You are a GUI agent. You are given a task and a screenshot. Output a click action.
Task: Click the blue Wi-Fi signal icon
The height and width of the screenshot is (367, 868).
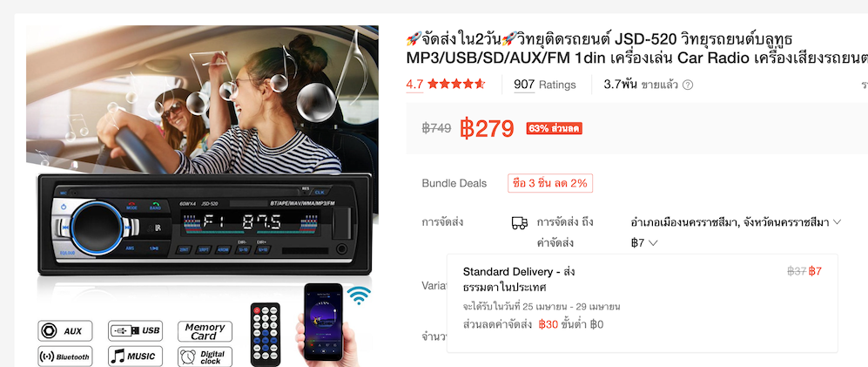tap(360, 295)
